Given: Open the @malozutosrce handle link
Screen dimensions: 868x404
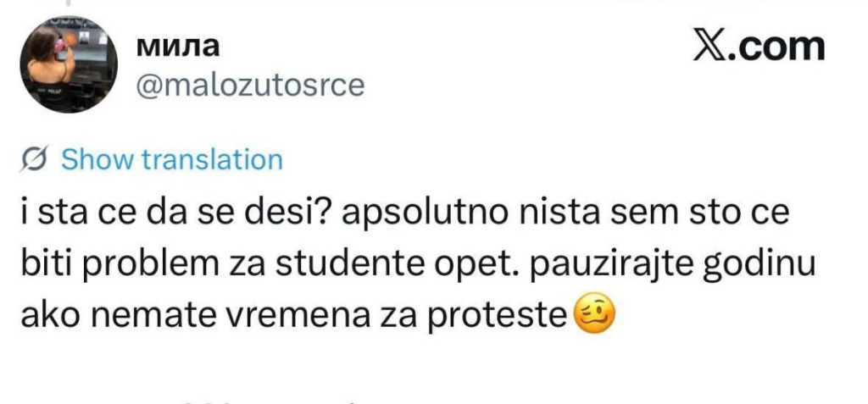Looking at the screenshot, I should click(250, 86).
